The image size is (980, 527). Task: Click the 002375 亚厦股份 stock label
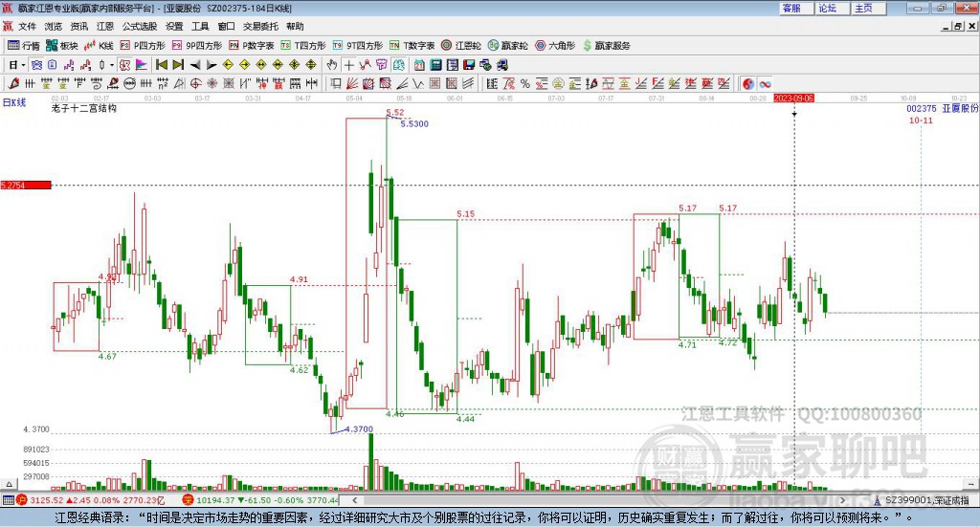point(943,108)
